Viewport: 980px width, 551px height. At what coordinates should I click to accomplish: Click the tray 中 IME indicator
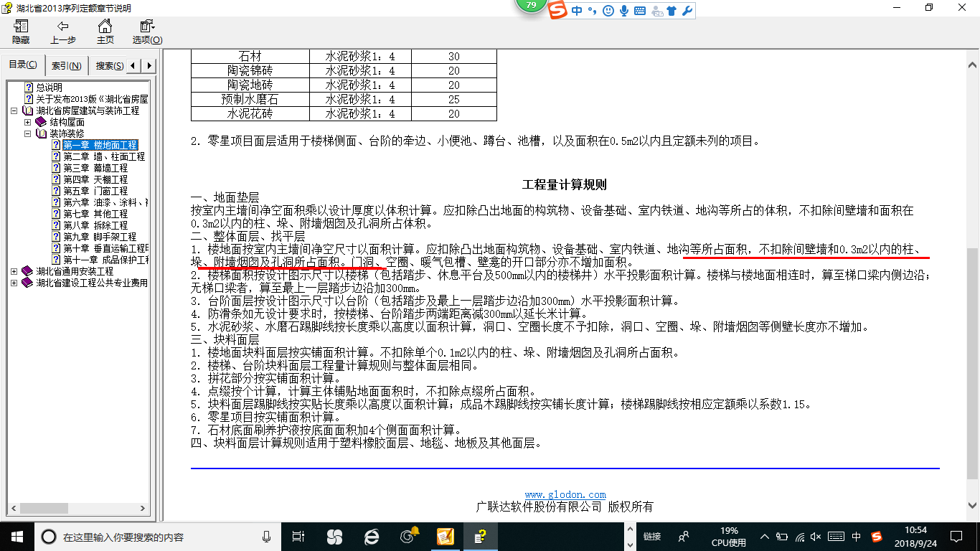[x=857, y=536]
